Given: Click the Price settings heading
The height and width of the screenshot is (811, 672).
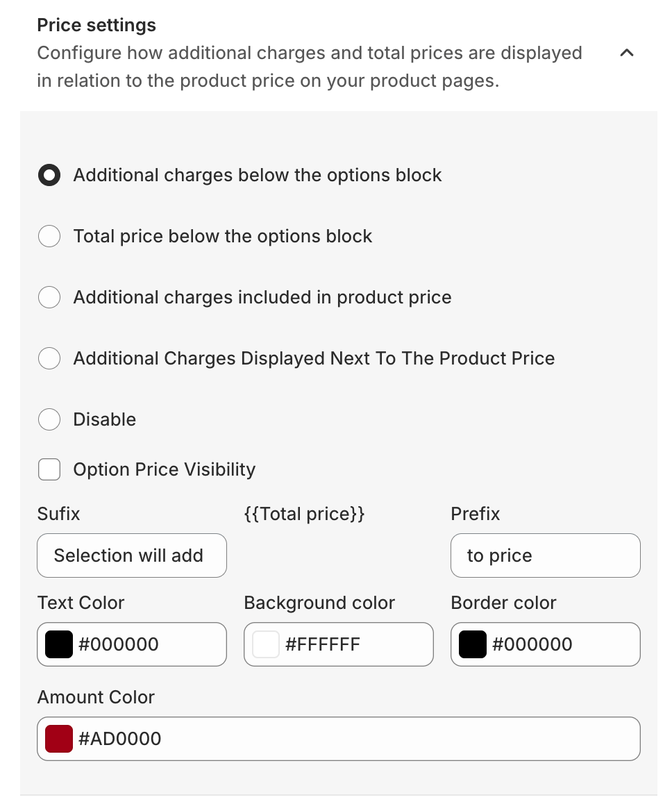Looking at the screenshot, I should pos(96,25).
